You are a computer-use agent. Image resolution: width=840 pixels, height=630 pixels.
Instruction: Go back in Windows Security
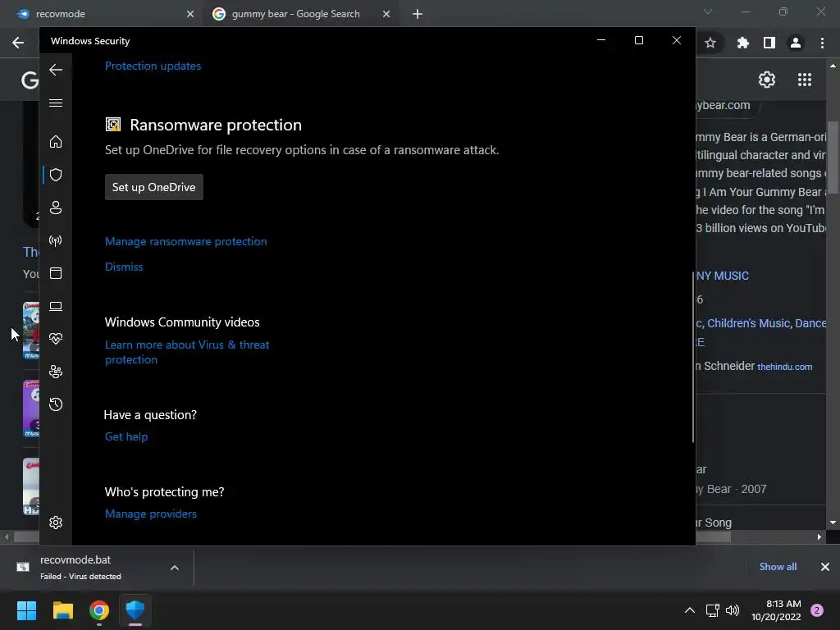pos(56,70)
